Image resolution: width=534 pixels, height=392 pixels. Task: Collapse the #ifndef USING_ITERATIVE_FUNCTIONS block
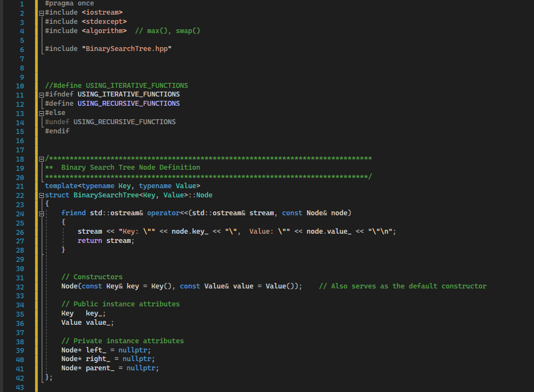pyautogui.click(x=41, y=94)
